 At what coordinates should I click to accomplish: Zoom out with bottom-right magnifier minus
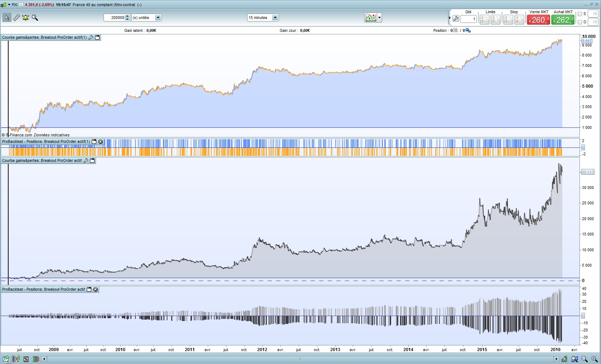click(585, 359)
